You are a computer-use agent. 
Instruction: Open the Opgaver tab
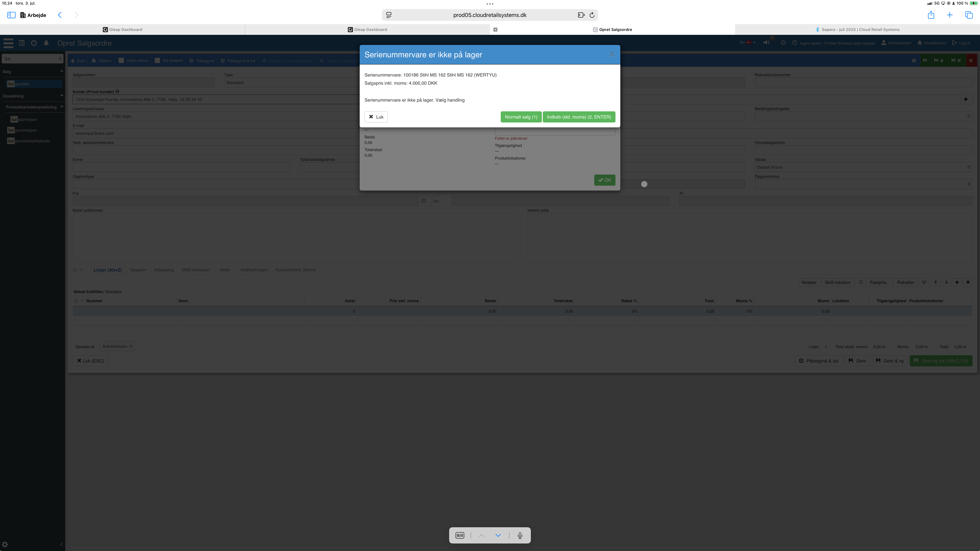point(137,270)
